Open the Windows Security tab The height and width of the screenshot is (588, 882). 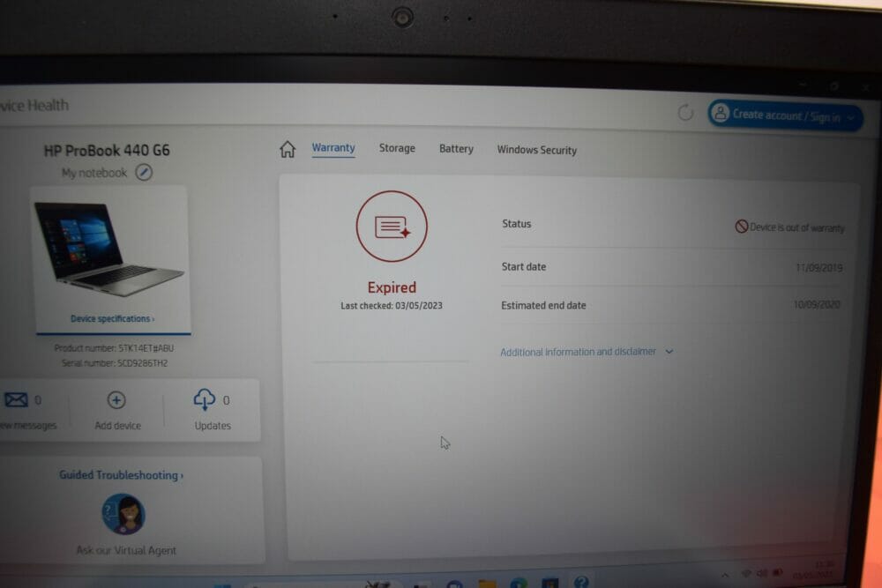(x=536, y=150)
